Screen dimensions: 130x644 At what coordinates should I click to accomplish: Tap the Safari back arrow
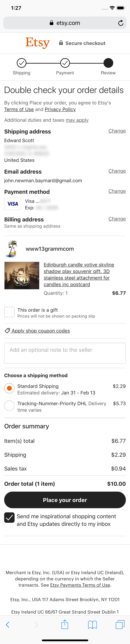click(x=8, y=625)
